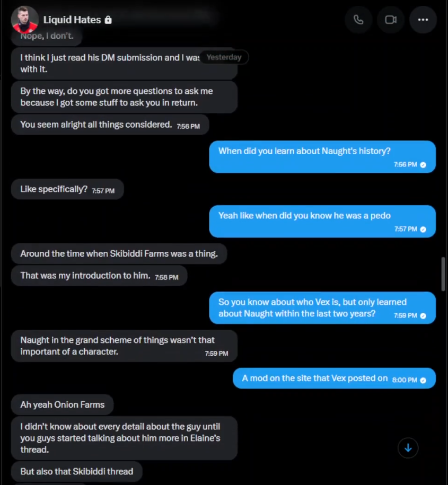This screenshot has width=448, height=485.
Task: Click the Yesterday date label
Action: pos(224,57)
